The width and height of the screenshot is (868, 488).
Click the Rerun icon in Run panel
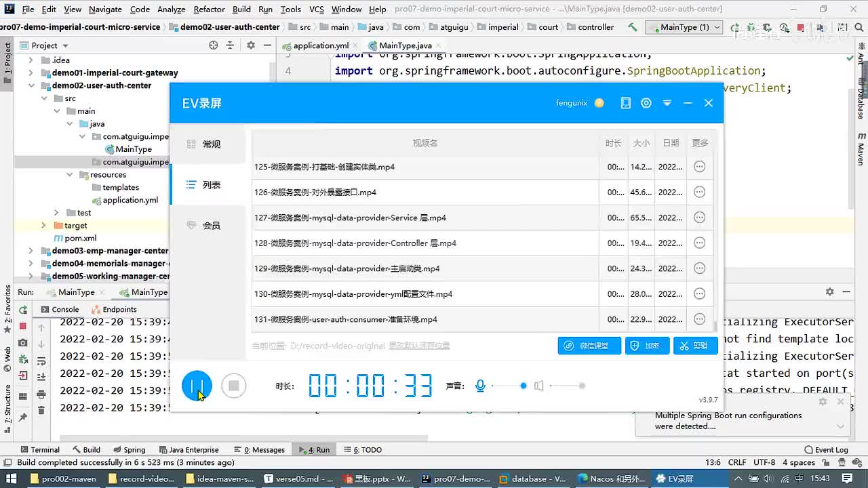click(x=23, y=310)
